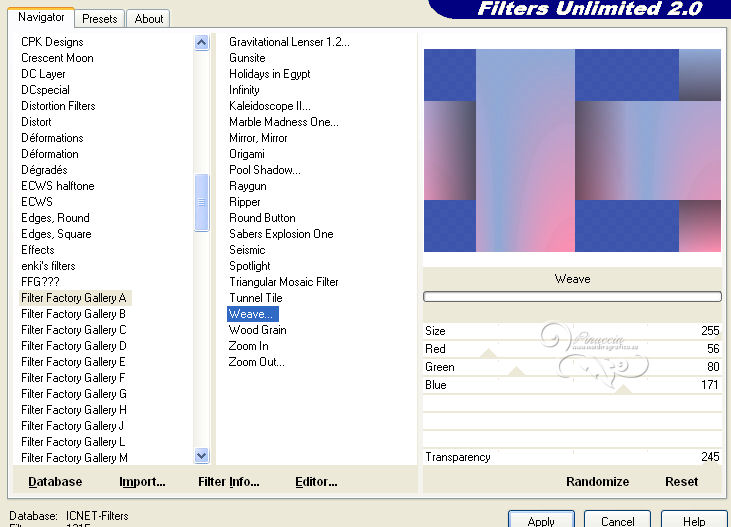The width and height of the screenshot is (731, 527).
Task: Select Filter Factory Gallery G category
Action: click(x=74, y=394)
